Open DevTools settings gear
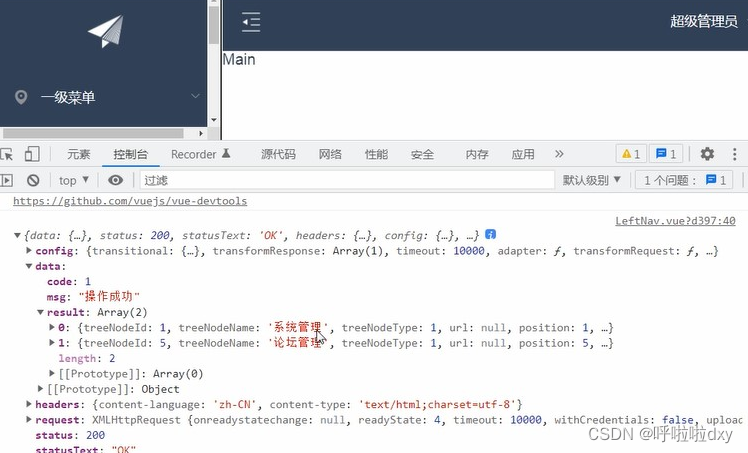This screenshot has width=748, height=453. [x=707, y=154]
